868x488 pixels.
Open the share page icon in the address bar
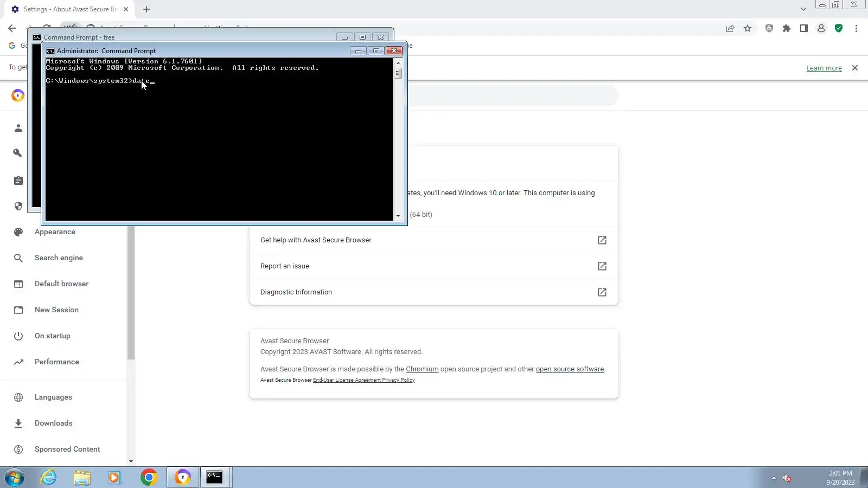coord(730,28)
